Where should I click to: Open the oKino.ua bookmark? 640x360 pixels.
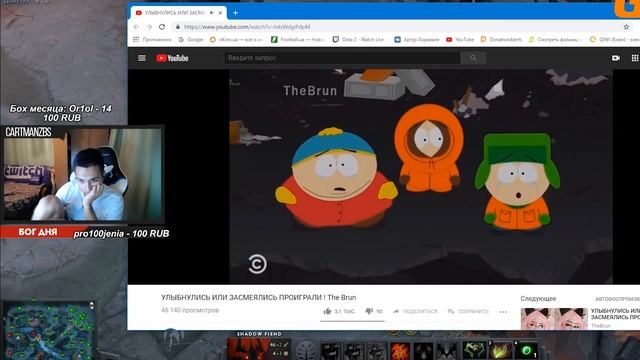(237, 40)
